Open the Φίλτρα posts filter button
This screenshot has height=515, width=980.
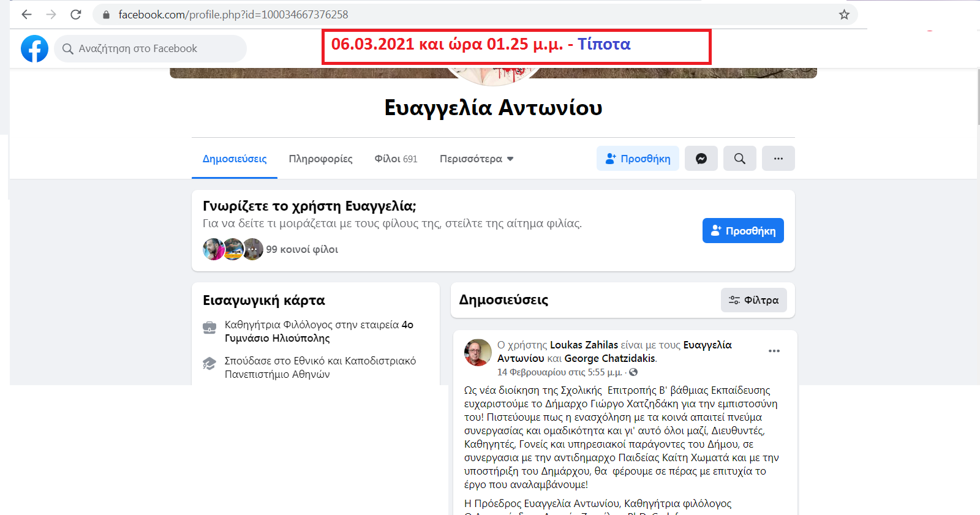(x=754, y=300)
